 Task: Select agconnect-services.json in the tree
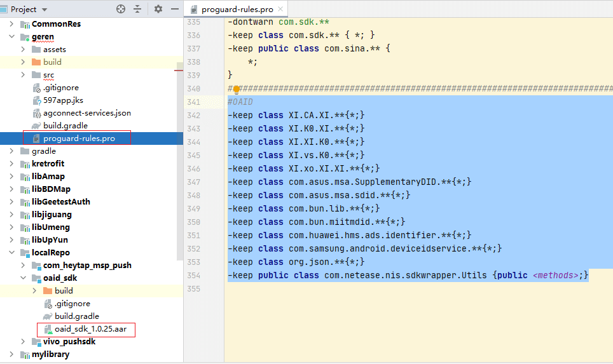coord(86,113)
